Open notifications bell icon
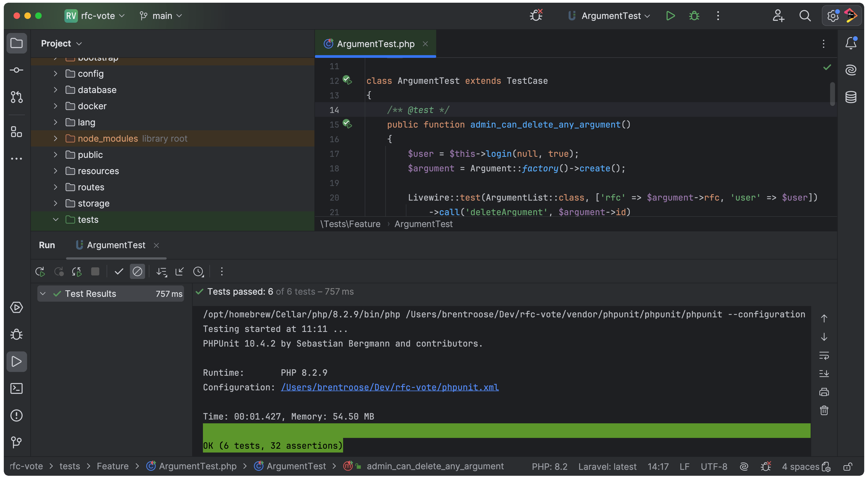 click(x=851, y=43)
